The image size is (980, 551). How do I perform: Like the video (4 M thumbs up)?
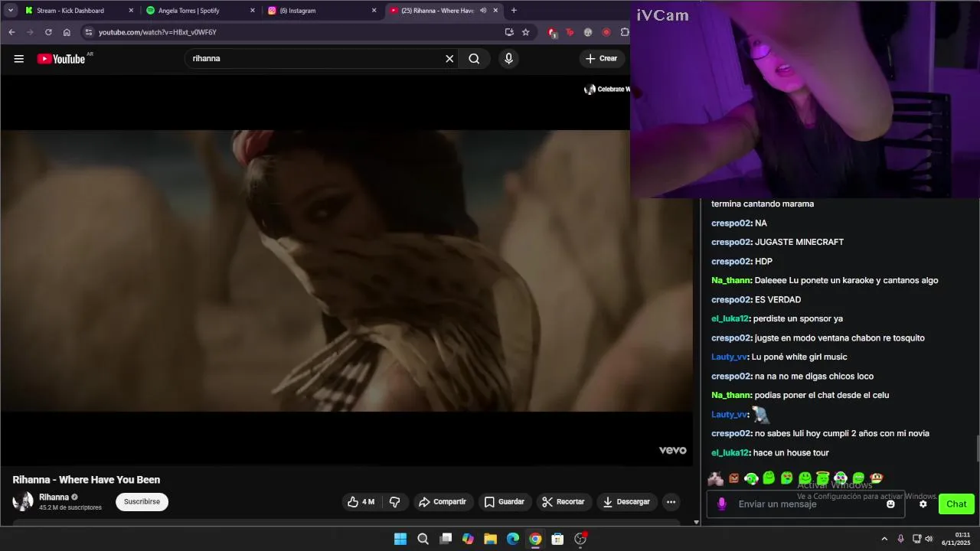(x=361, y=502)
